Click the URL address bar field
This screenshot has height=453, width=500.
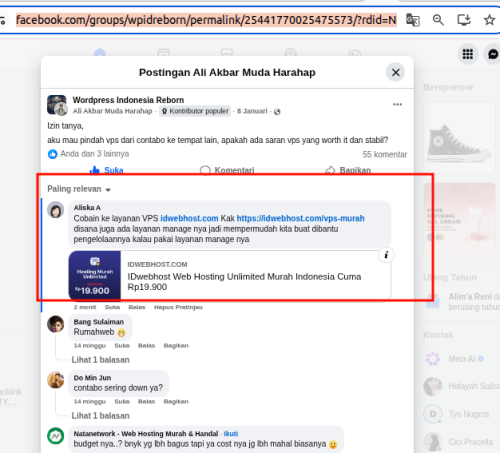pos(206,20)
